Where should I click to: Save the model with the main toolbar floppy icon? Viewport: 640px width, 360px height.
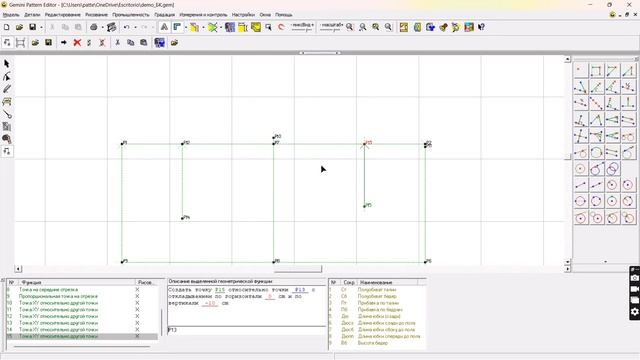[32, 27]
